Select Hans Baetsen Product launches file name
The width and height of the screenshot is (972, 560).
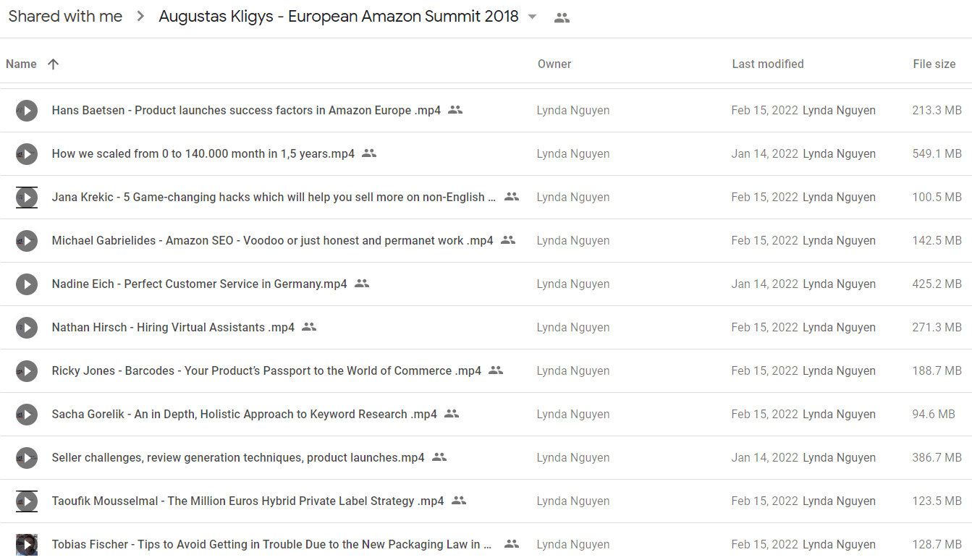[246, 111]
